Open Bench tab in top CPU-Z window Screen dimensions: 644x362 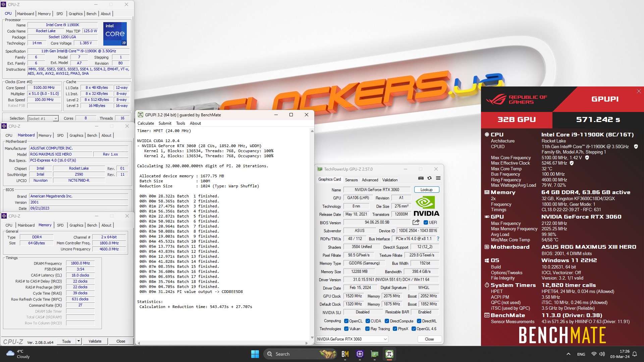pos(91,14)
